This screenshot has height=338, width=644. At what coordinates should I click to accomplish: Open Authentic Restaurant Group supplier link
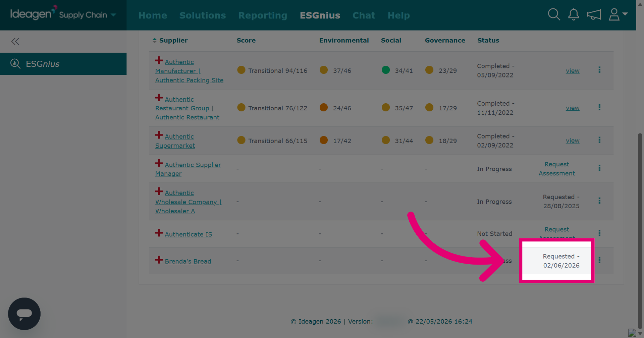point(187,108)
